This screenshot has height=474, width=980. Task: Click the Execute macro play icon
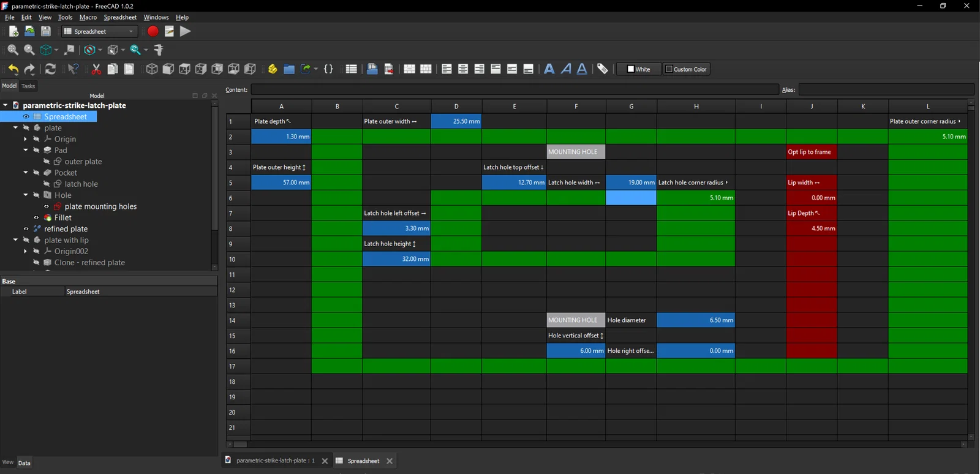tap(186, 31)
